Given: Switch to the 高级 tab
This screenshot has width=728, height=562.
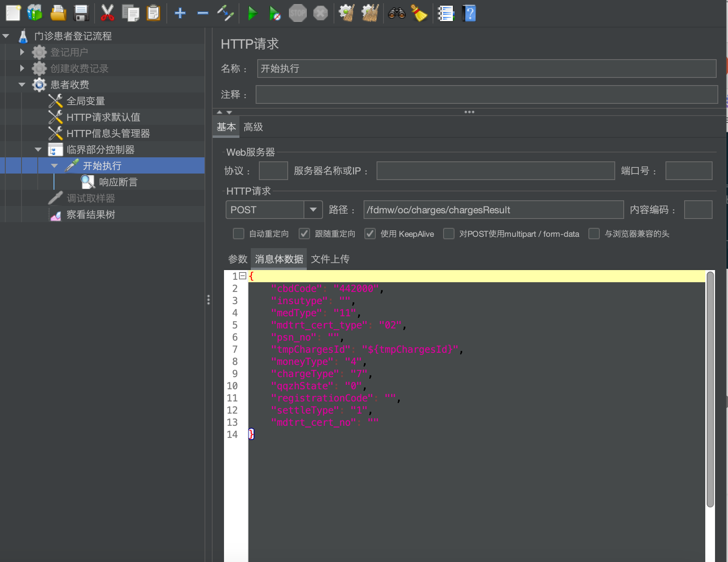Looking at the screenshot, I should 253,127.
